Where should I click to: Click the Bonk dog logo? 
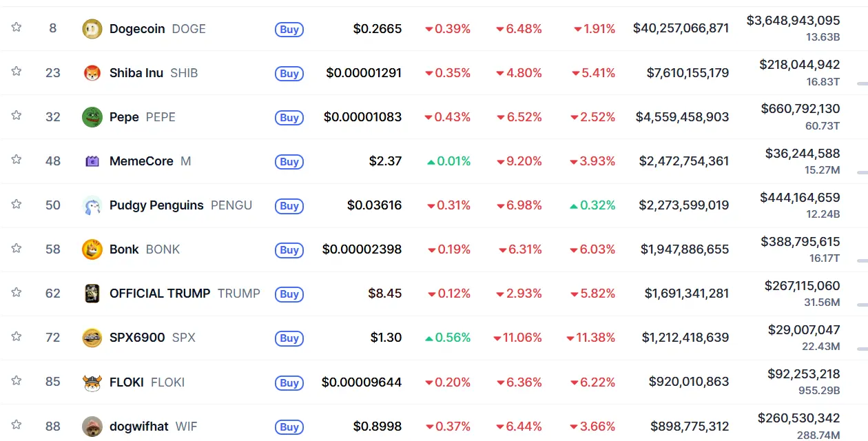pyautogui.click(x=92, y=249)
